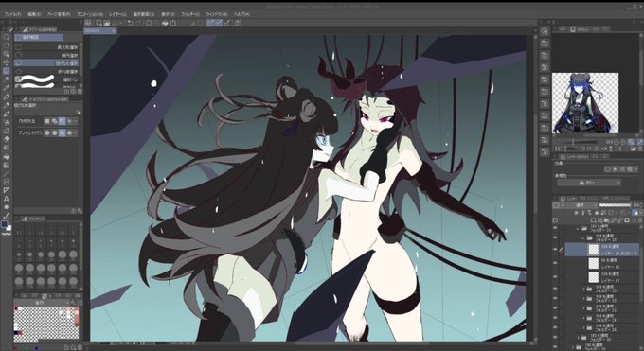Open selection mode dropdown arrow
644x351 pixels.
coord(77,121)
